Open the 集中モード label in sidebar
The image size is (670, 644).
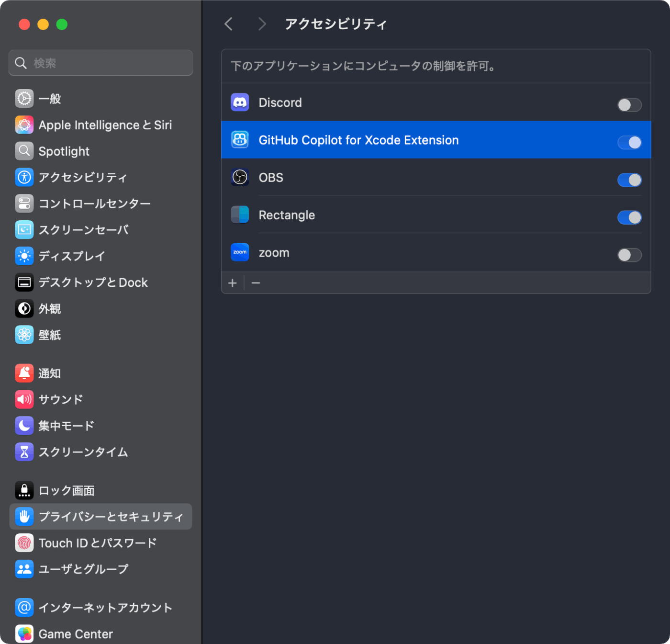pos(67,426)
